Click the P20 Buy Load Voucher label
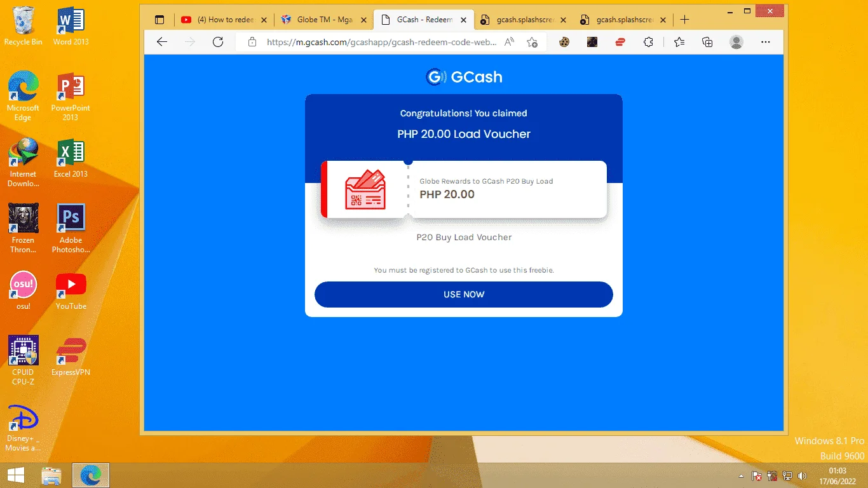 coord(464,237)
